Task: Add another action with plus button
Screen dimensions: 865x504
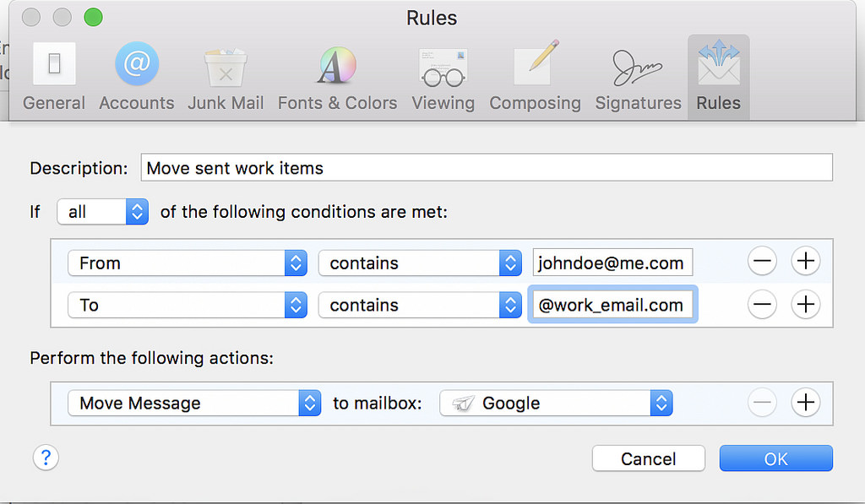Action: point(805,404)
